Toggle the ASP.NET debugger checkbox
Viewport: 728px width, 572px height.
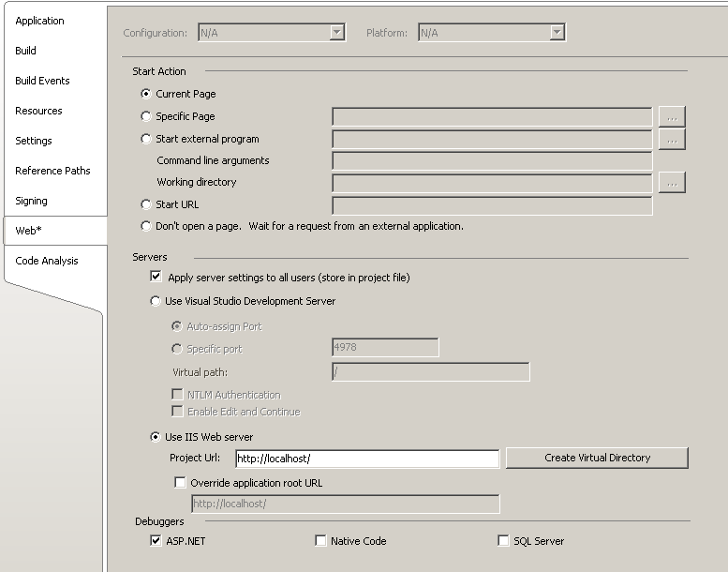tap(156, 540)
